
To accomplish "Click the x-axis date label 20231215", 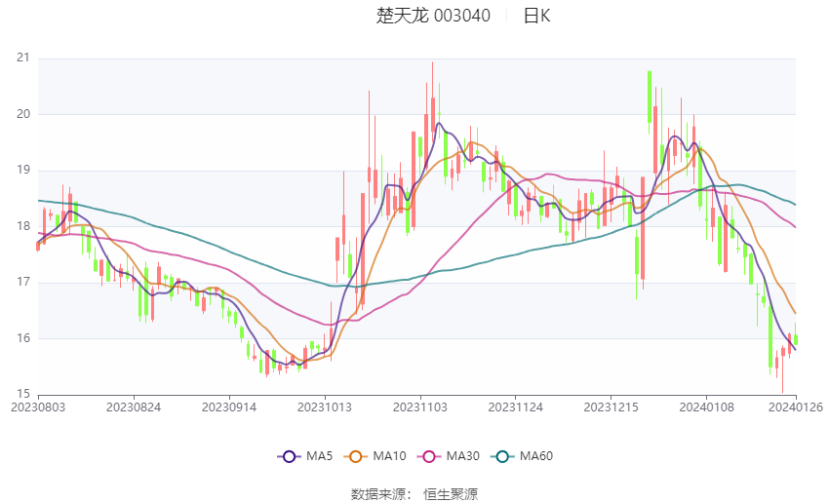I will tap(612, 407).
